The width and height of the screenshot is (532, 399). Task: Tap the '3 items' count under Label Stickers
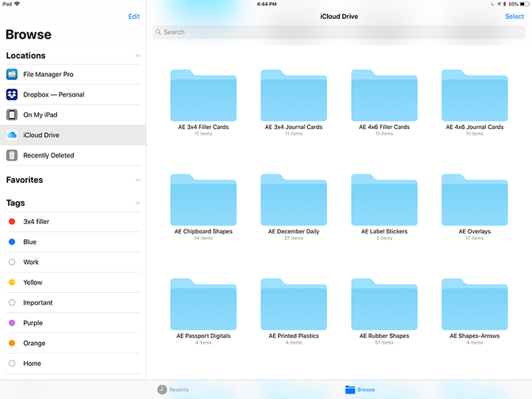pos(384,238)
